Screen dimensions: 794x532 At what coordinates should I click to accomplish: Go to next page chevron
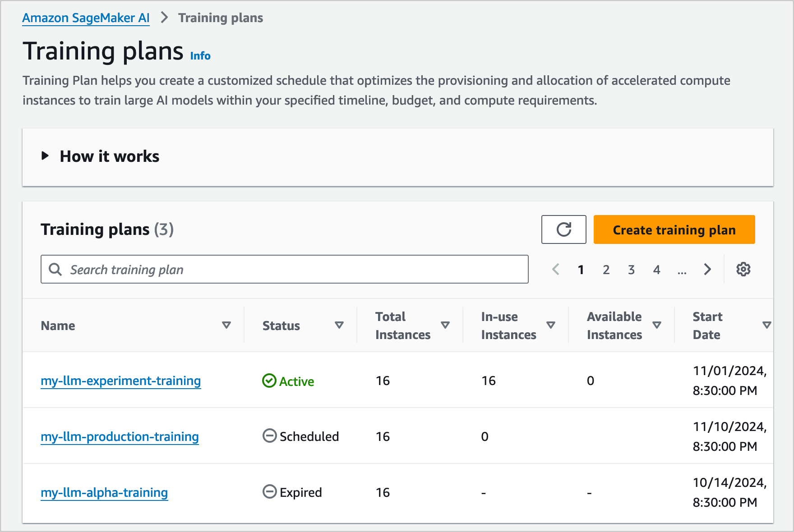pos(707,269)
